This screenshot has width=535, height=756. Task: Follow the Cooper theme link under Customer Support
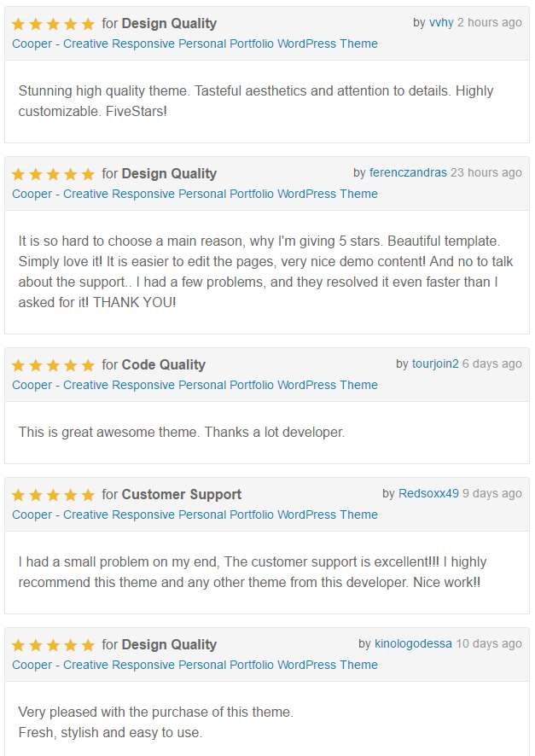click(x=195, y=515)
